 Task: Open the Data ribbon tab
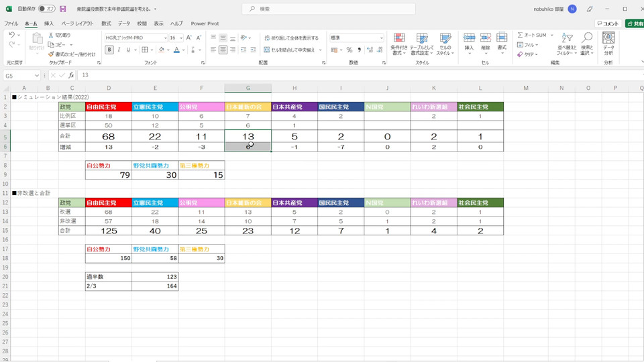[x=123, y=23]
